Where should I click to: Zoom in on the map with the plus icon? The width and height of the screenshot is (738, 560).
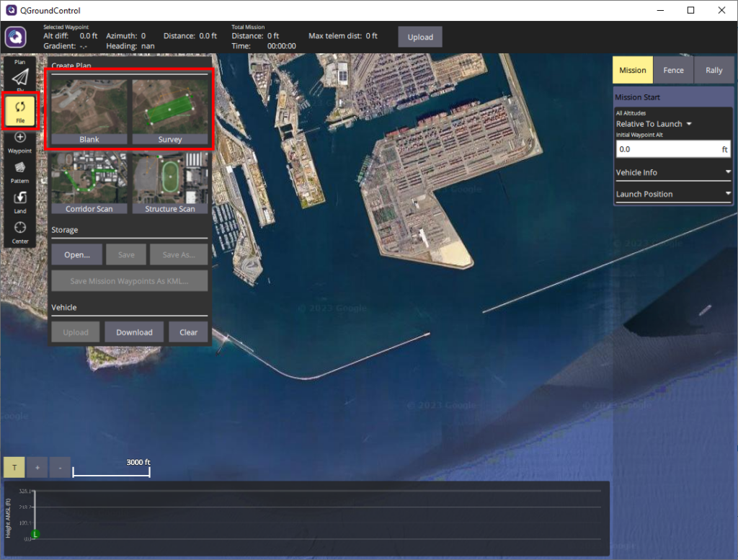pyautogui.click(x=37, y=467)
